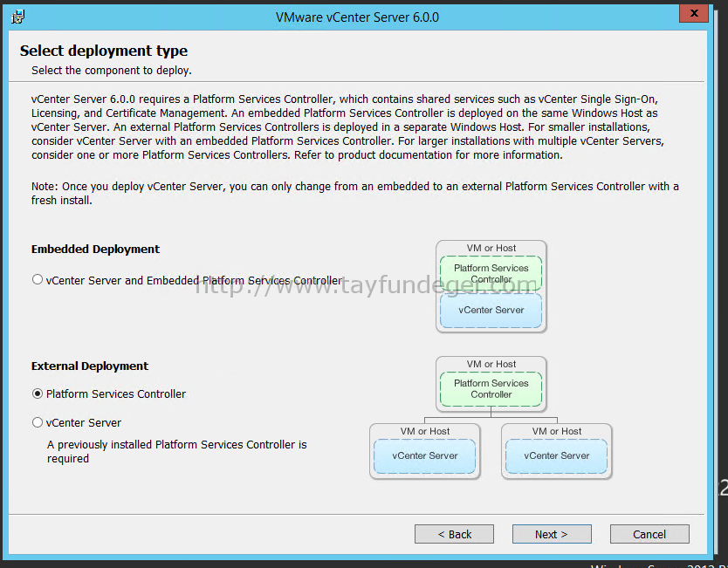
Task: Click the installer icon in the title bar
Action: [18, 17]
